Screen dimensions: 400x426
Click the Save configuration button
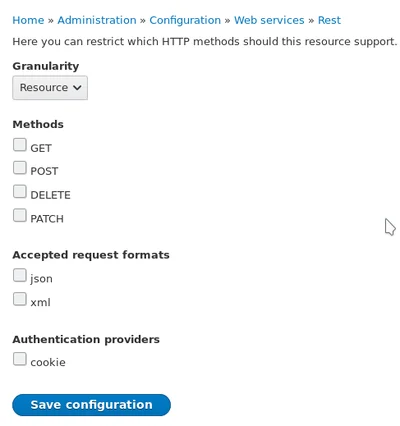(x=91, y=405)
